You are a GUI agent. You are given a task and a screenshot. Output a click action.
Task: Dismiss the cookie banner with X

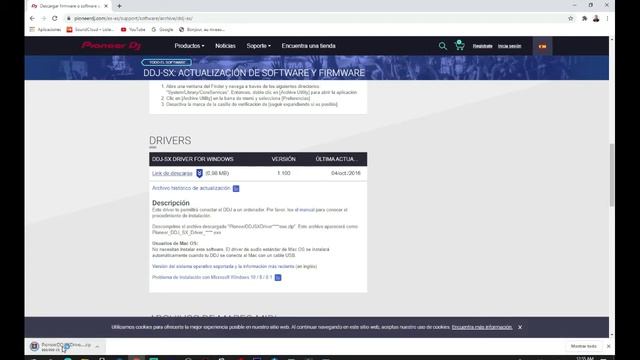click(520, 327)
